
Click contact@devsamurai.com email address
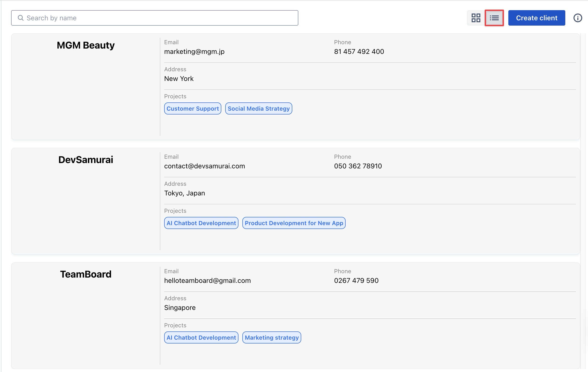(x=204, y=166)
